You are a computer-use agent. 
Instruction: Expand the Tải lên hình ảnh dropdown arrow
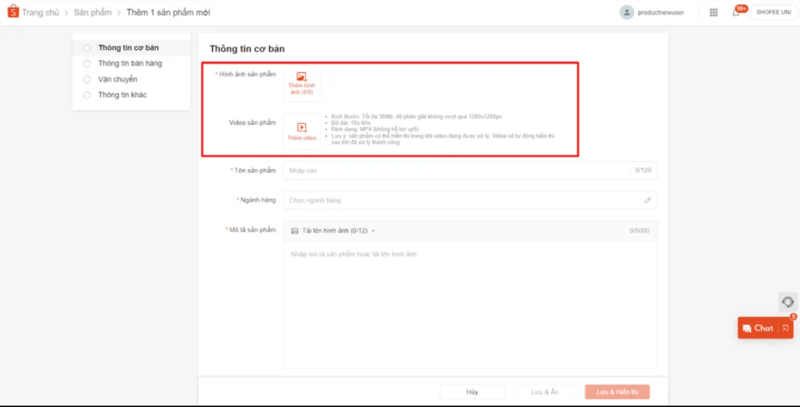373,231
